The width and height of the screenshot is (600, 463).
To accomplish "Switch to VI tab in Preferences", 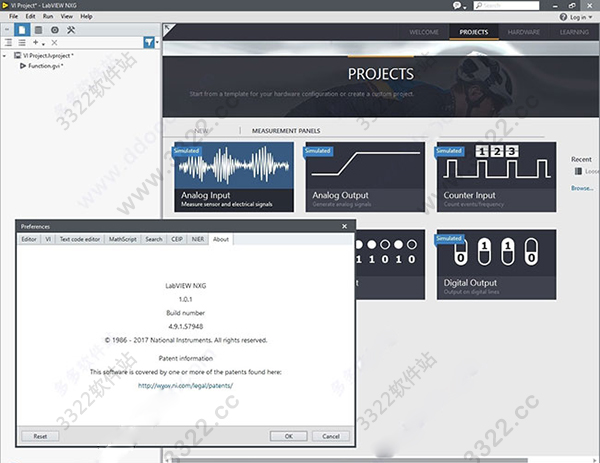I will pos(48,239).
